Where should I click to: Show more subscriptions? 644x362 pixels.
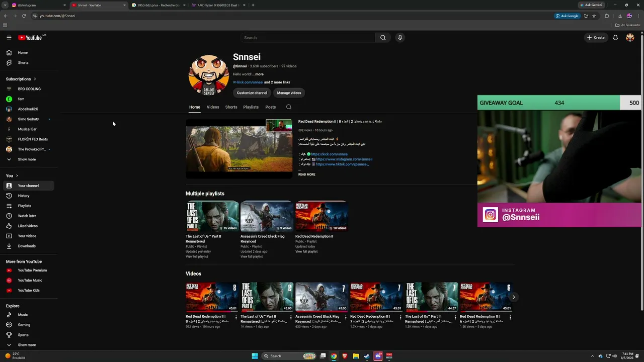point(27,159)
